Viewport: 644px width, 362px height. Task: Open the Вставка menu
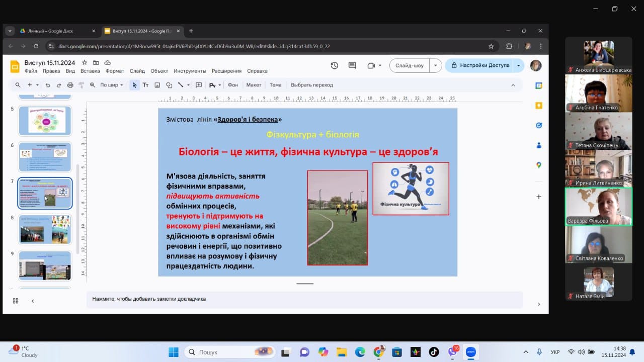pos(90,71)
